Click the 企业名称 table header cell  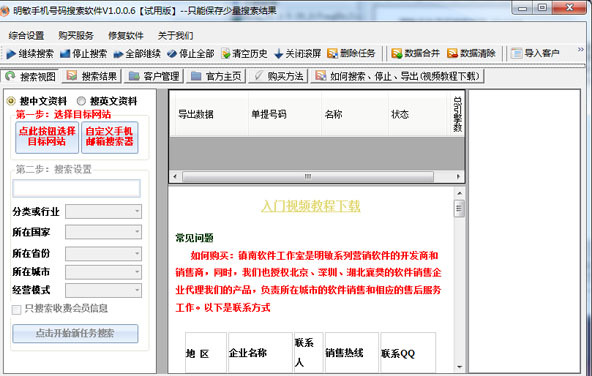pos(261,354)
